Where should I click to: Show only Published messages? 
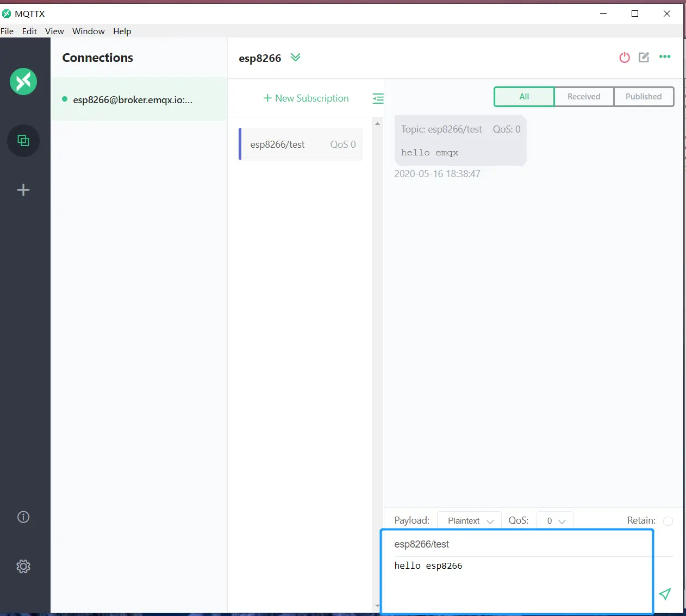pyautogui.click(x=644, y=97)
